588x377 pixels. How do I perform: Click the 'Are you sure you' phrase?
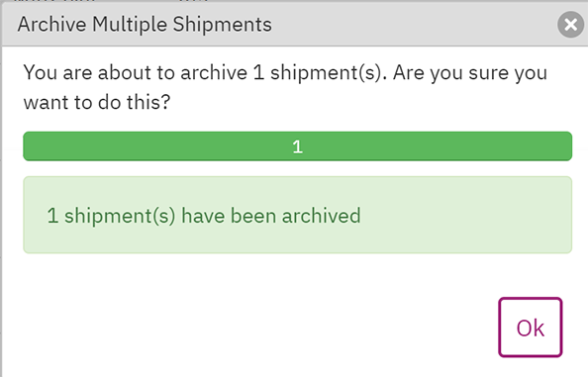coord(470,72)
